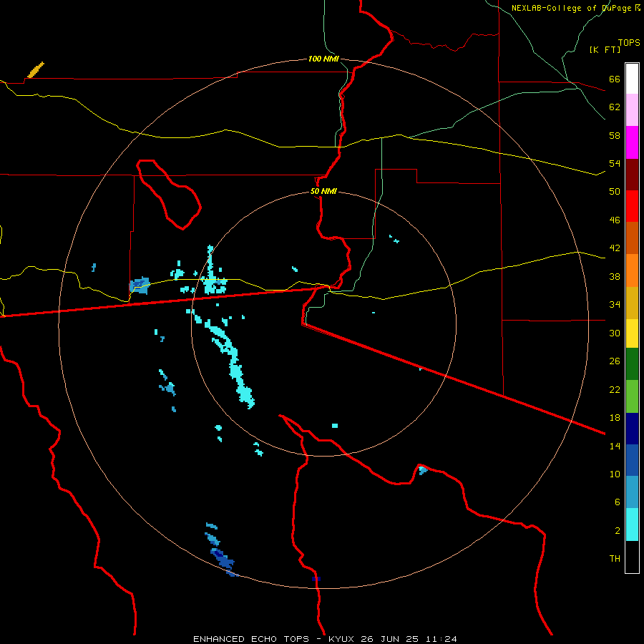Click the small navy echo on the outer ring
This screenshot has height=644, width=644.
point(316,579)
